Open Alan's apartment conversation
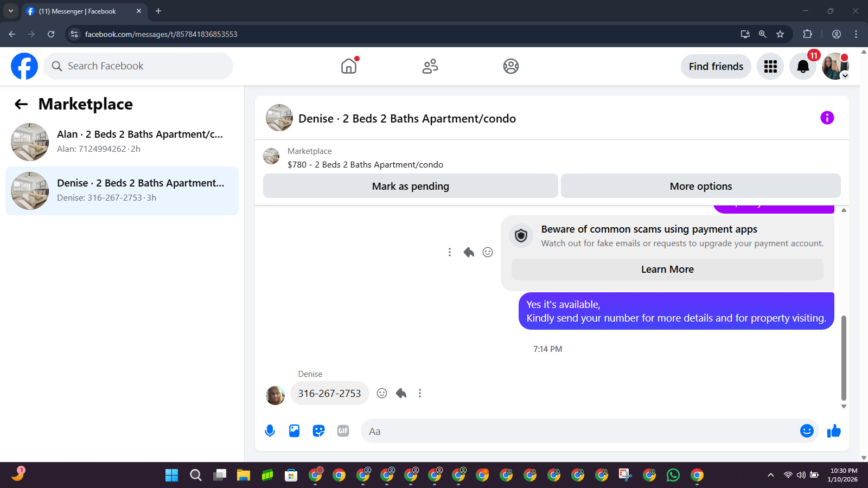Viewport: 868px width, 488px height. coord(122,142)
